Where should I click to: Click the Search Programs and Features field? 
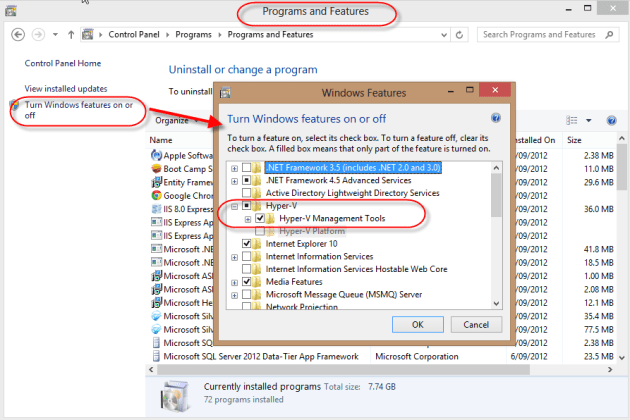point(548,35)
